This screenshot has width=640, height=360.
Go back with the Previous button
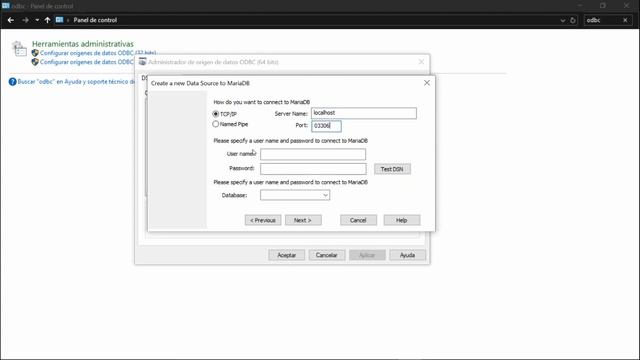pyautogui.click(x=263, y=220)
